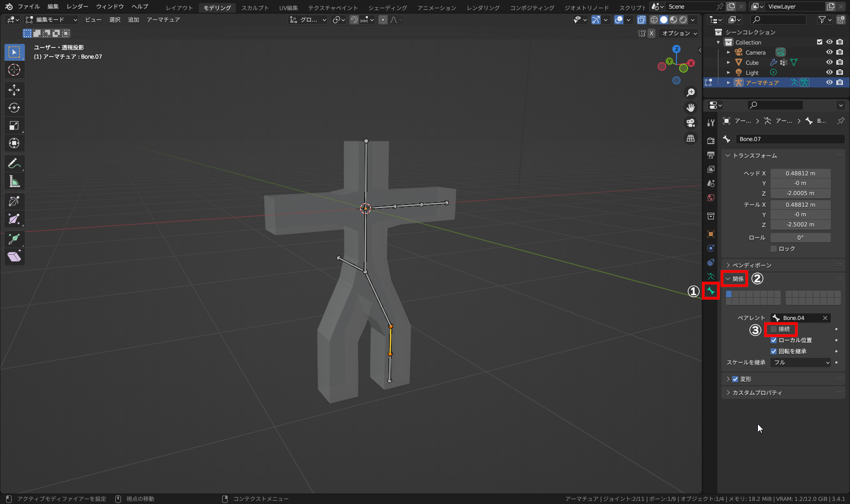Open the viewport shading options dropdown
Image resolution: width=850 pixels, height=504 pixels.
[x=693, y=20]
